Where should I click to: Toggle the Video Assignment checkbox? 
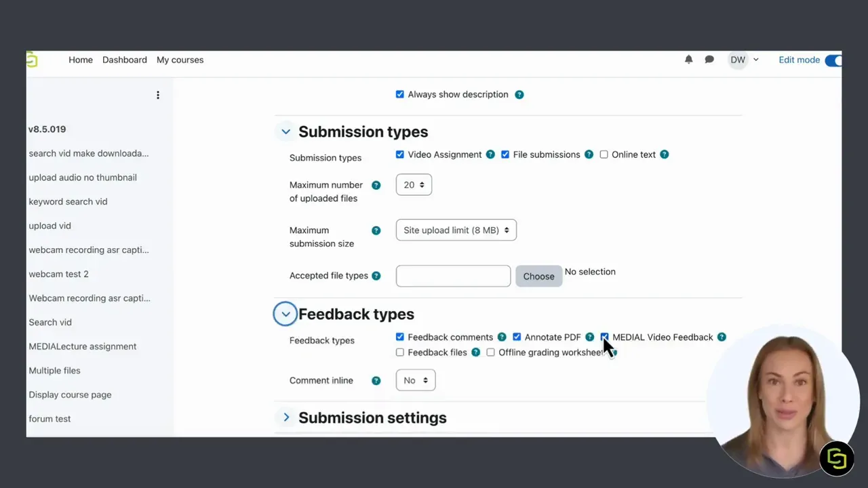[400, 155]
